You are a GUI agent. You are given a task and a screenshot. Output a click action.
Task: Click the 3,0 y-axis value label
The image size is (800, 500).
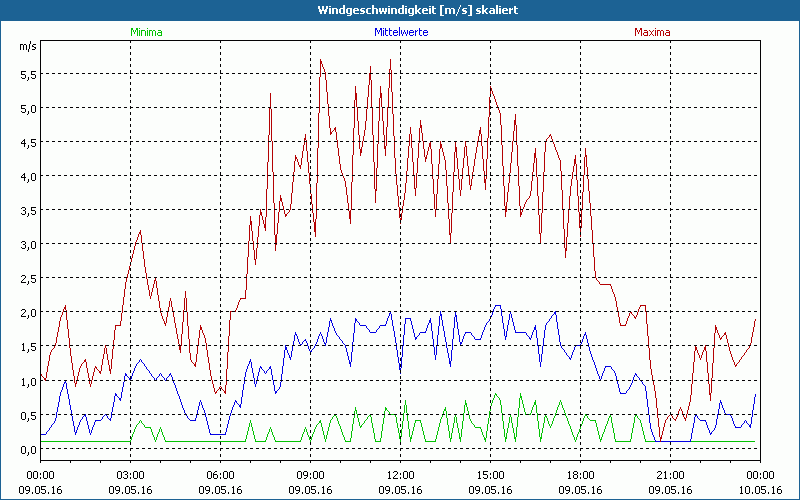(x=27, y=245)
